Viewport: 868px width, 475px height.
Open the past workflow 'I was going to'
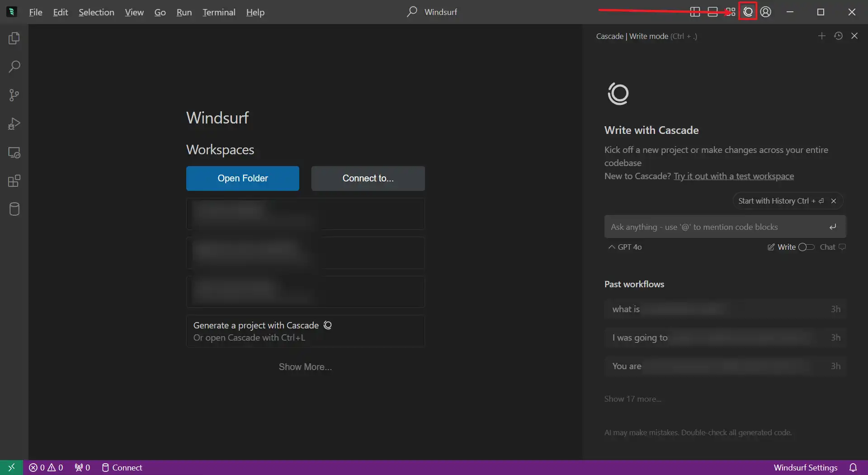pos(725,338)
